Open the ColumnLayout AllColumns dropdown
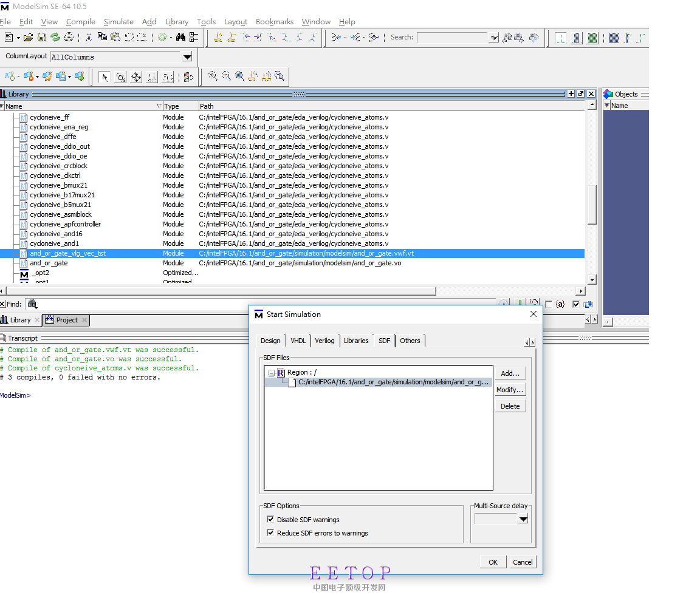This screenshot has height=595, width=700. tap(187, 57)
